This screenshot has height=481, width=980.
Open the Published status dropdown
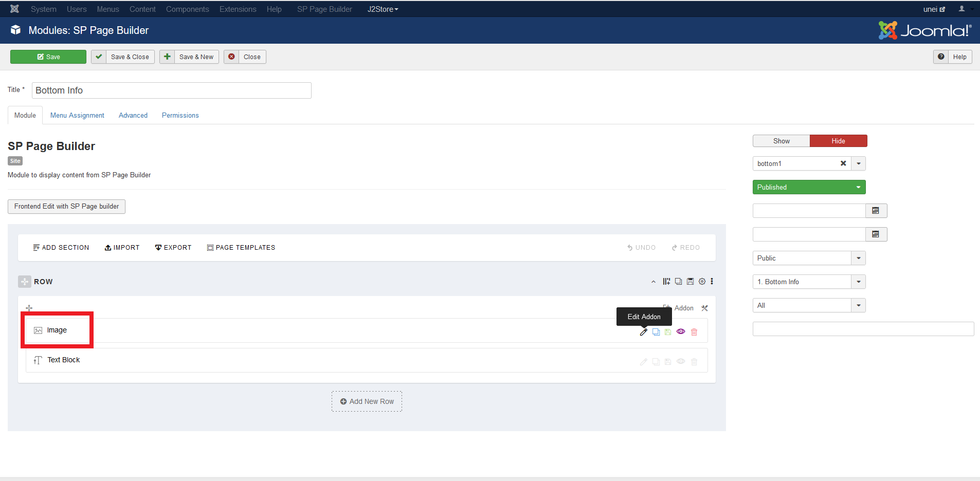pyautogui.click(x=809, y=187)
